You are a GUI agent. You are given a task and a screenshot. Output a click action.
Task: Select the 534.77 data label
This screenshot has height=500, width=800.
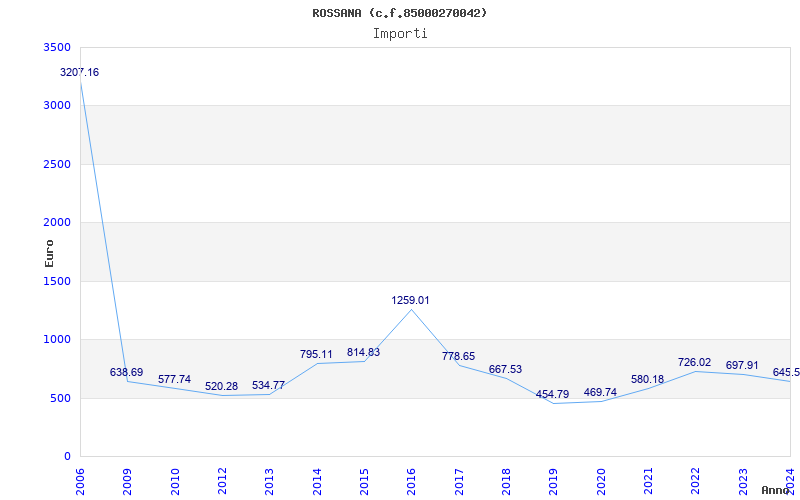(268, 385)
